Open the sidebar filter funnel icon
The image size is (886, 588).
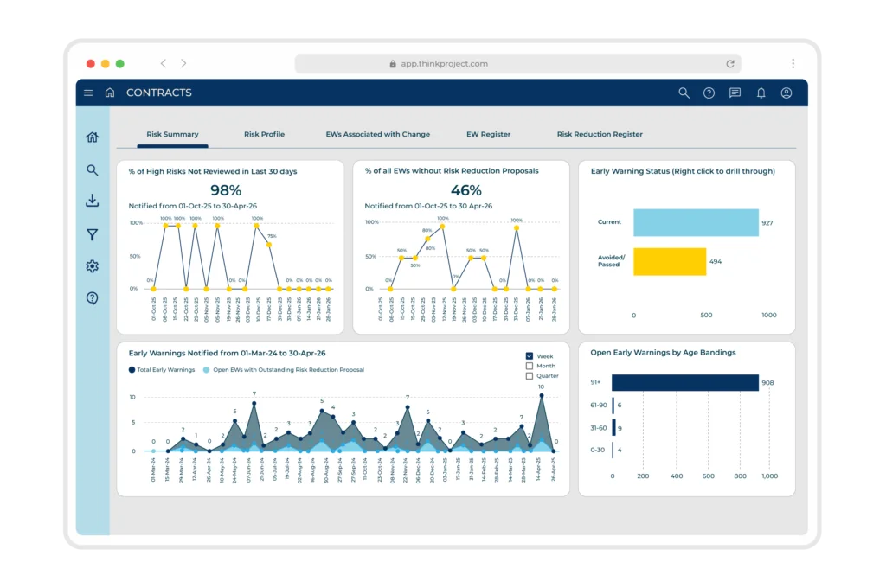point(92,234)
